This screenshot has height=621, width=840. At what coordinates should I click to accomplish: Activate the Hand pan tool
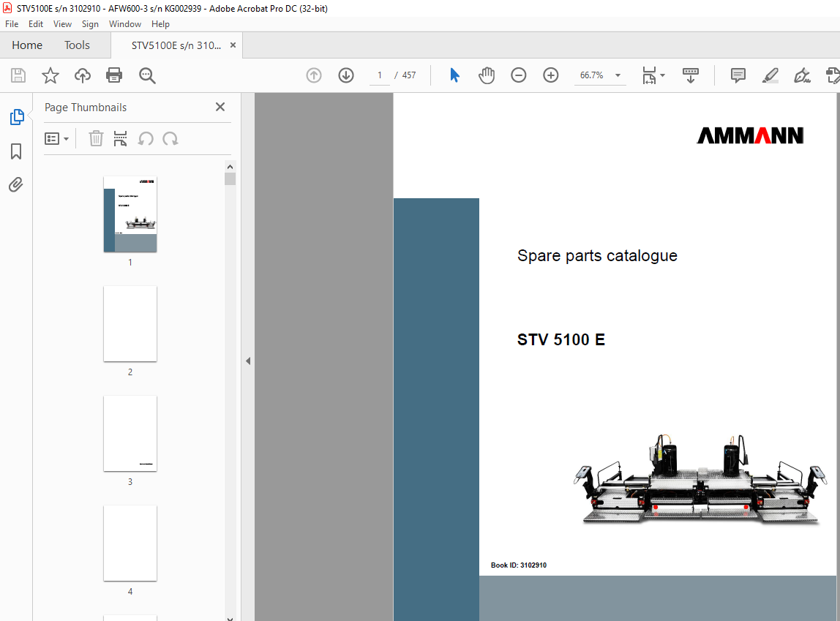click(487, 75)
